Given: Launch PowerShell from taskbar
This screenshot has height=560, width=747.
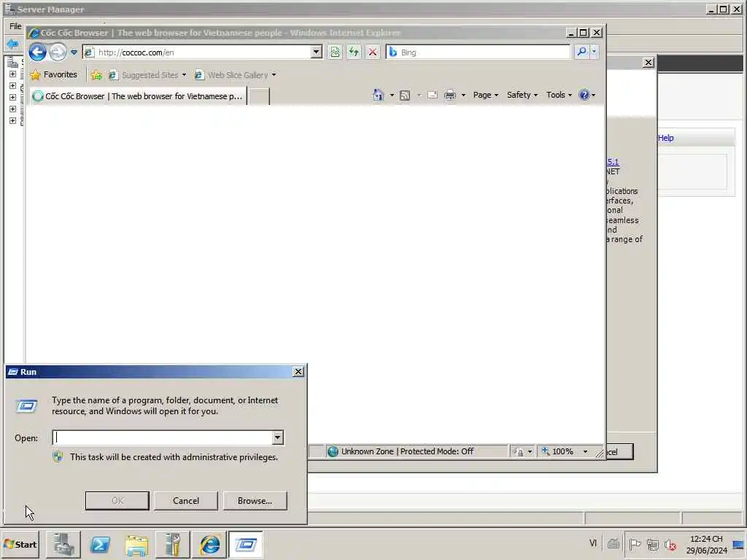Looking at the screenshot, I should (100, 544).
